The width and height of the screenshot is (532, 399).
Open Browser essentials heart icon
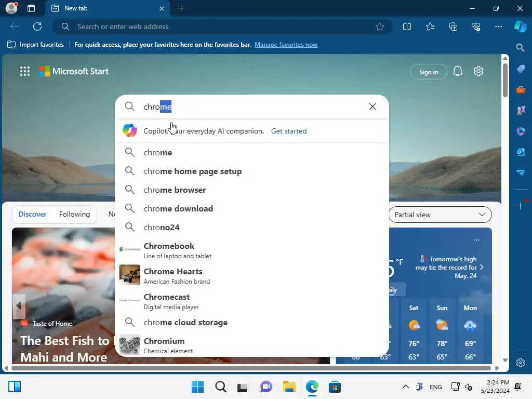click(x=476, y=26)
